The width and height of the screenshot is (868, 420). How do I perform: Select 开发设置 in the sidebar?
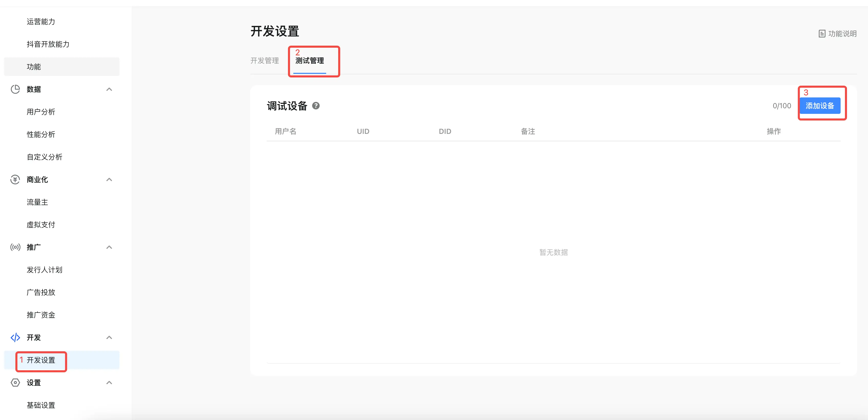62,360
